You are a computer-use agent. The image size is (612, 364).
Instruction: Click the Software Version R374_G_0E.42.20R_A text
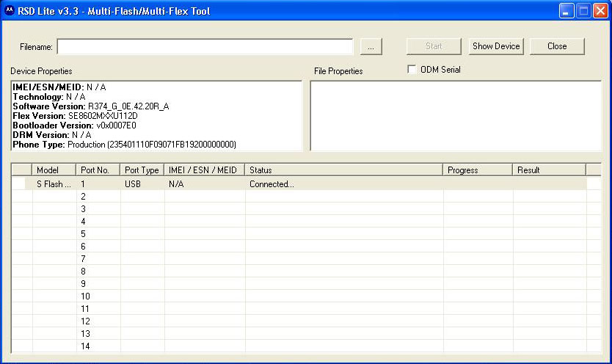point(91,106)
